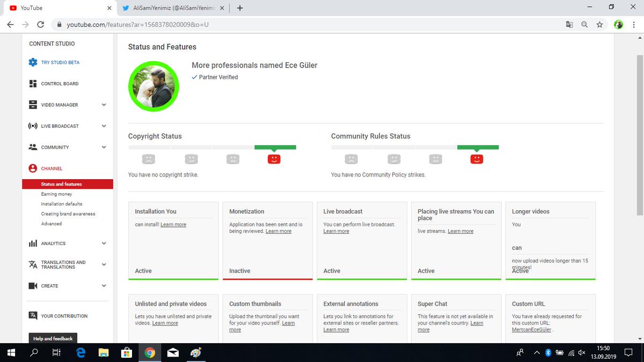The width and height of the screenshot is (644, 362).
Task: Click the Try Studio Beta link
Action: [60, 63]
